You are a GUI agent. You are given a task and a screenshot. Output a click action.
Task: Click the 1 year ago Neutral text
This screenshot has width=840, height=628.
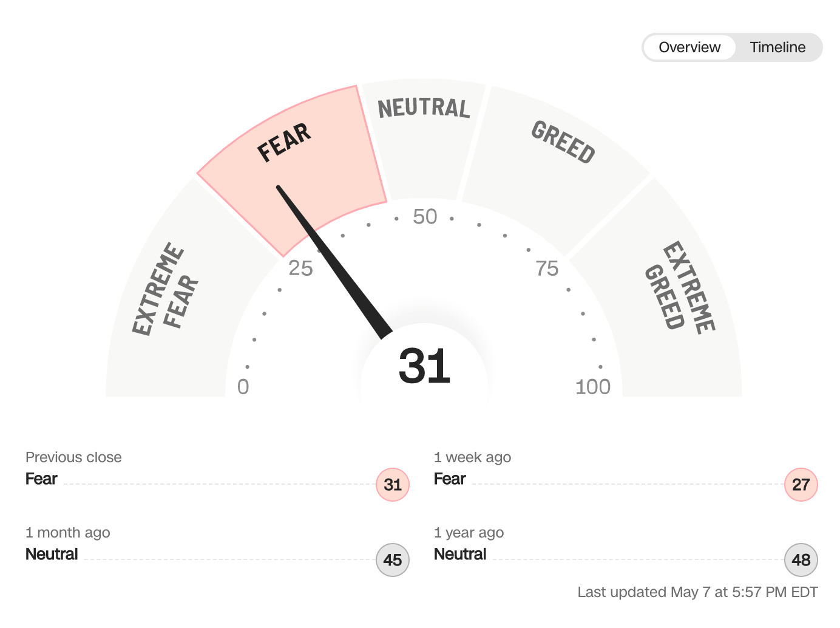(x=460, y=554)
